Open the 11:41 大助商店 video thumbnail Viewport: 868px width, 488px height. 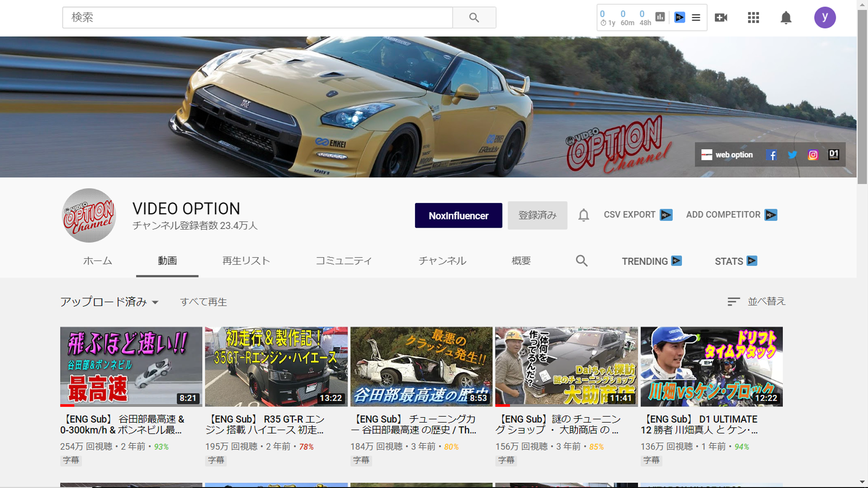coord(566,366)
